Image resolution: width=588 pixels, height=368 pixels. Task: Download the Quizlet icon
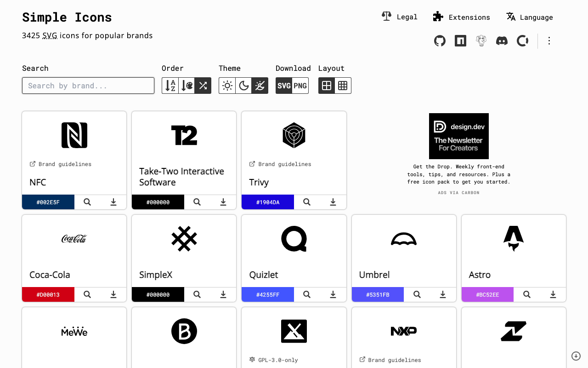[333, 294]
